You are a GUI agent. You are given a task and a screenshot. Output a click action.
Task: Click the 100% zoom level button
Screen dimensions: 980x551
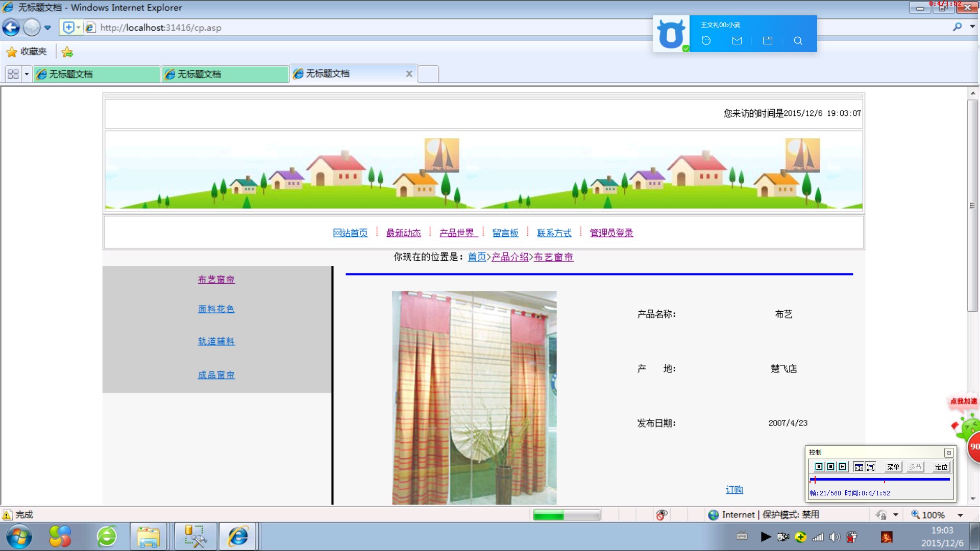(x=928, y=515)
